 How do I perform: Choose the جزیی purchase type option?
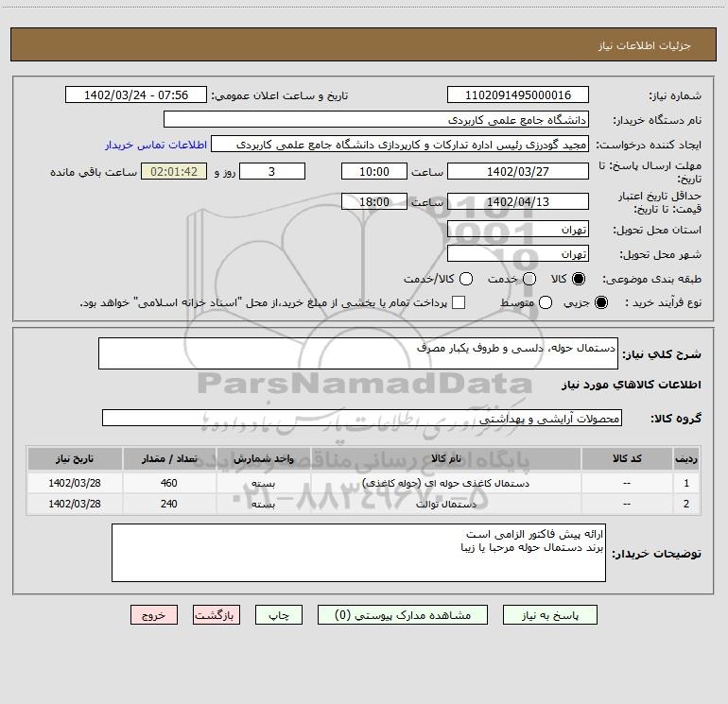(600, 302)
